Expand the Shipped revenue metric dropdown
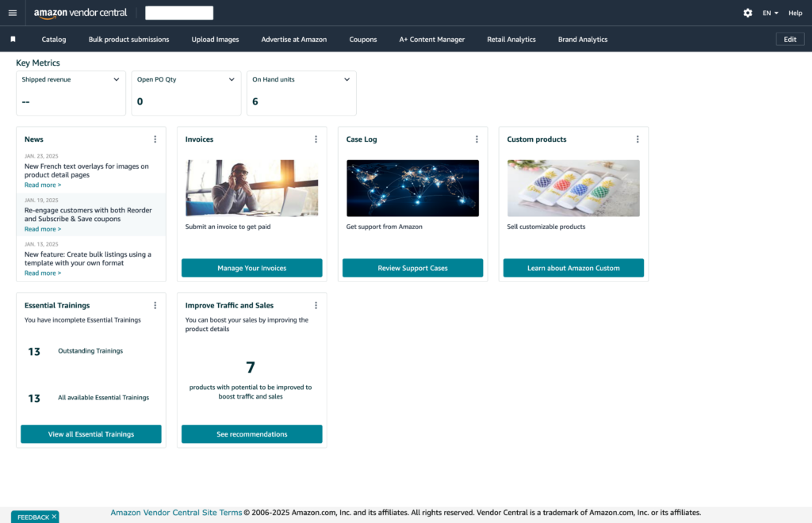 tap(116, 80)
